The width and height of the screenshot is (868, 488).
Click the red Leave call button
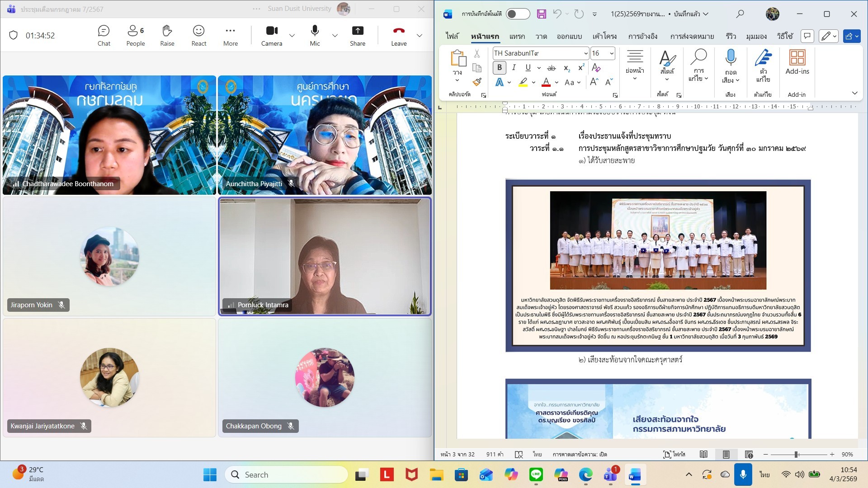[x=398, y=36]
